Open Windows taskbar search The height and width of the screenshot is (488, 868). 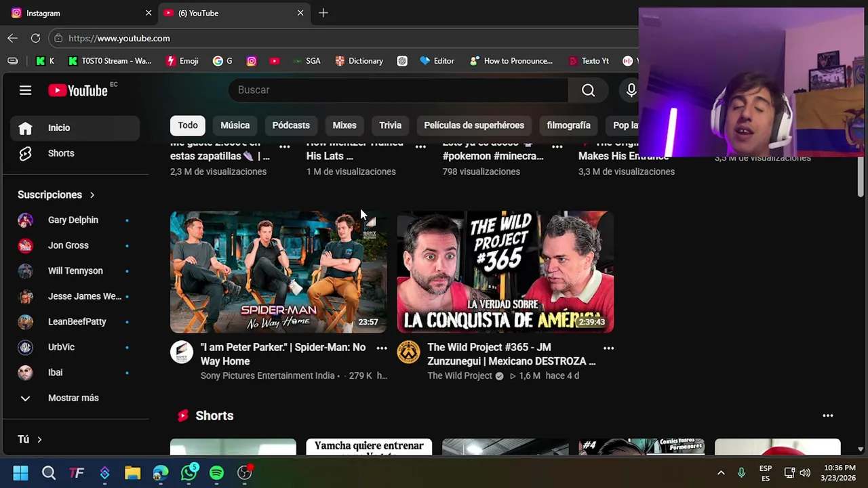[x=49, y=473]
